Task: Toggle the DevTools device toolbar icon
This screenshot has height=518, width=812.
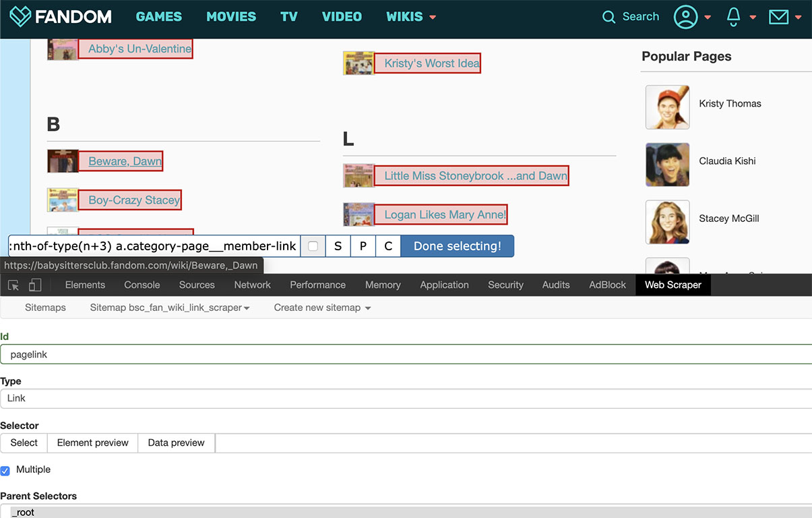Action: pos(35,285)
